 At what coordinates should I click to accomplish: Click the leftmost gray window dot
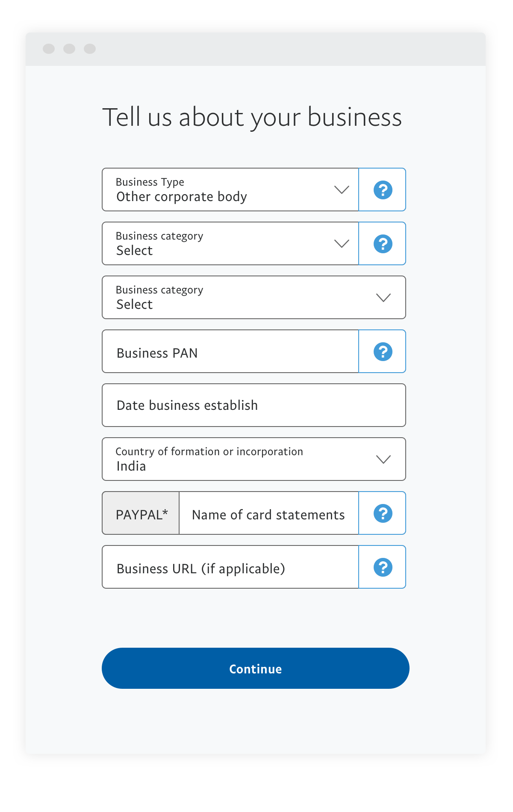pos(49,49)
